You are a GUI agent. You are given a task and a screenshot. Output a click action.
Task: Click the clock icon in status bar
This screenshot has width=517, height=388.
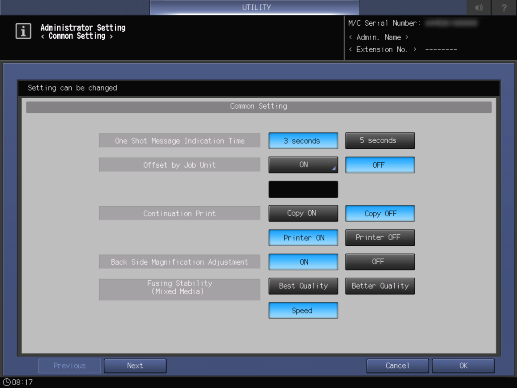pos(6,382)
